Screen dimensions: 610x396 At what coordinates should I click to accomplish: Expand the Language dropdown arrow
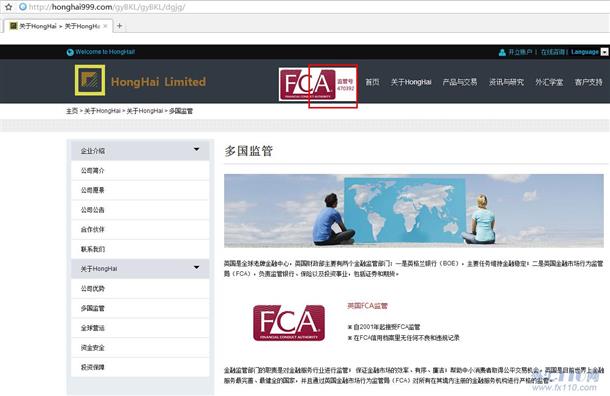pyautogui.click(x=604, y=52)
